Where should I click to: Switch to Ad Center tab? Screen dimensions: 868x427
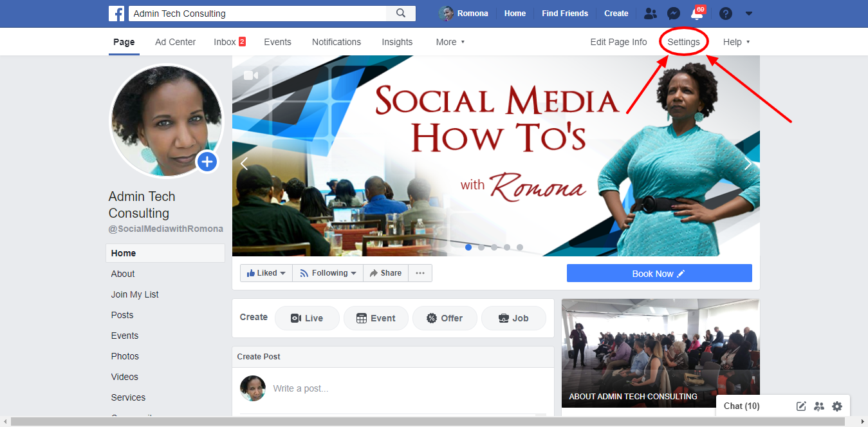point(176,42)
